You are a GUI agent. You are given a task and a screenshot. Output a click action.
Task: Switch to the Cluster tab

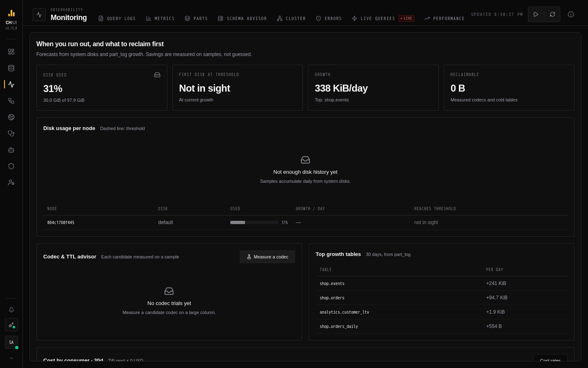pos(291,18)
